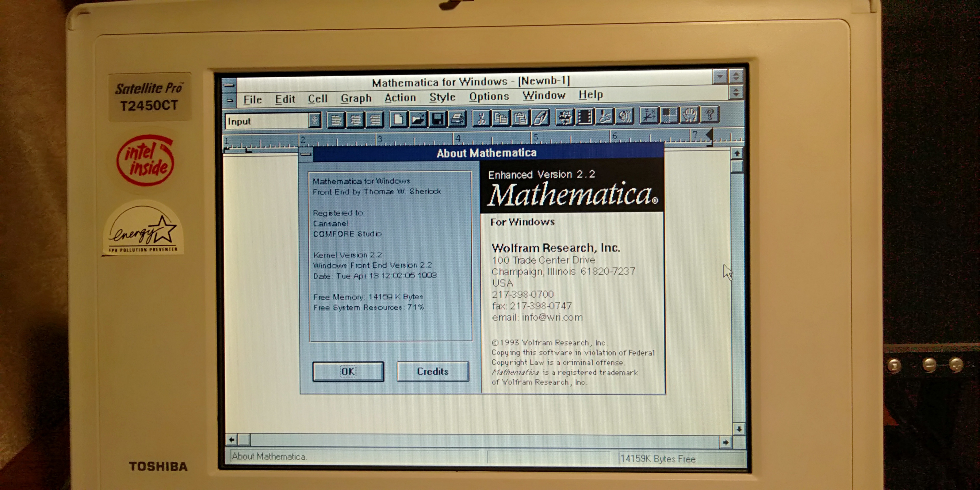Click the open folder toolbar icon
Viewport: 980px width, 490px height.
(x=418, y=119)
